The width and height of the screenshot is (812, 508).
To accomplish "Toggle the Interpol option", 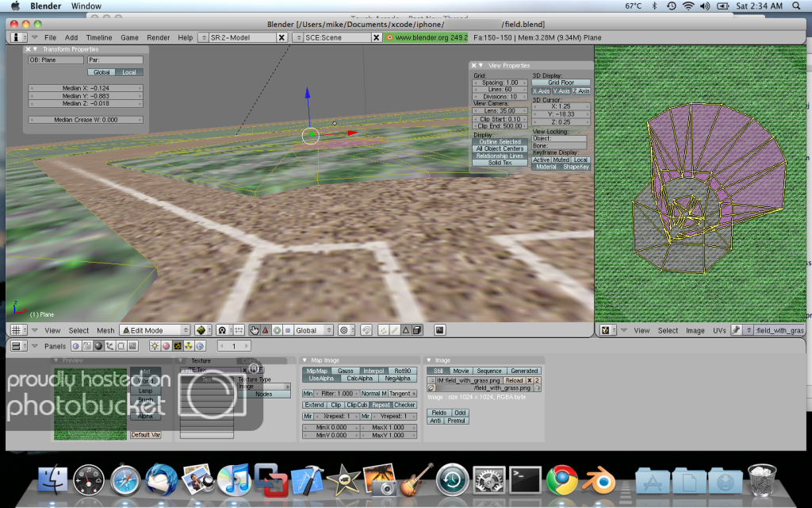I will 373,371.
